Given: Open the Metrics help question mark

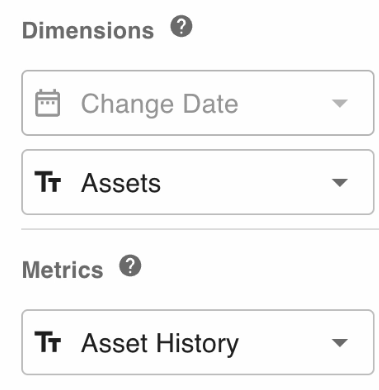Looking at the screenshot, I should click(130, 266).
